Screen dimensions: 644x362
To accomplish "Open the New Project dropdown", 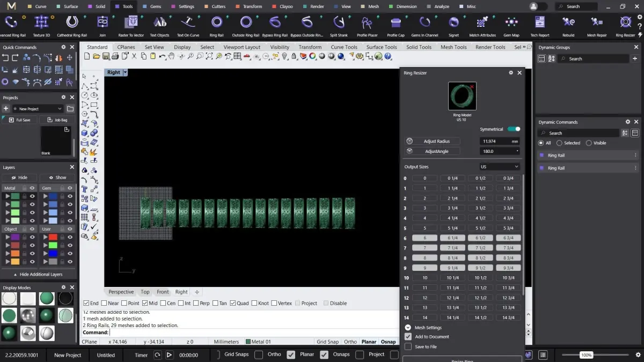I will 38,109.
